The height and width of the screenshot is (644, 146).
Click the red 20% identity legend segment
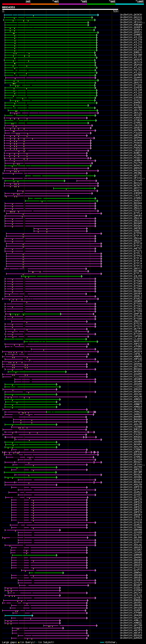coord(16,4)
